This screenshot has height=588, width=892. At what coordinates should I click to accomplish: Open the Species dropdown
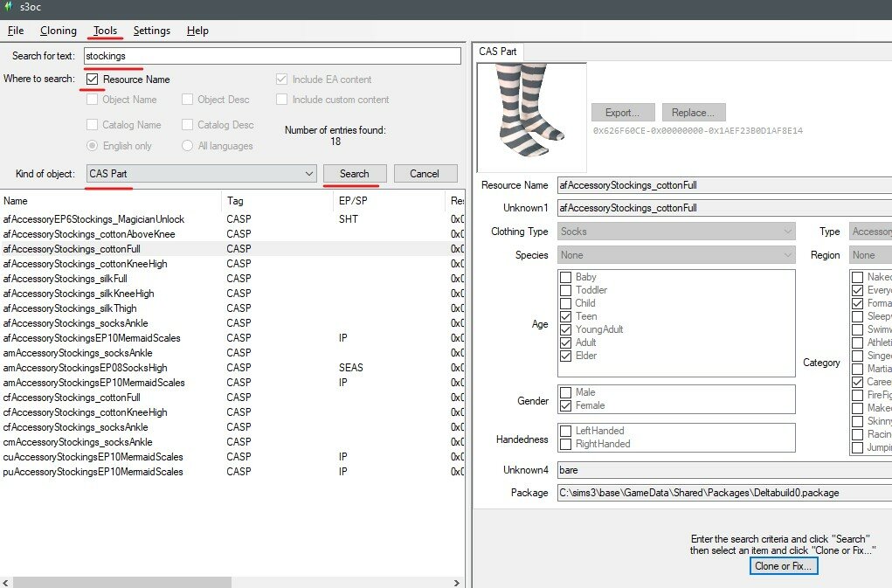pyautogui.click(x=676, y=255)
